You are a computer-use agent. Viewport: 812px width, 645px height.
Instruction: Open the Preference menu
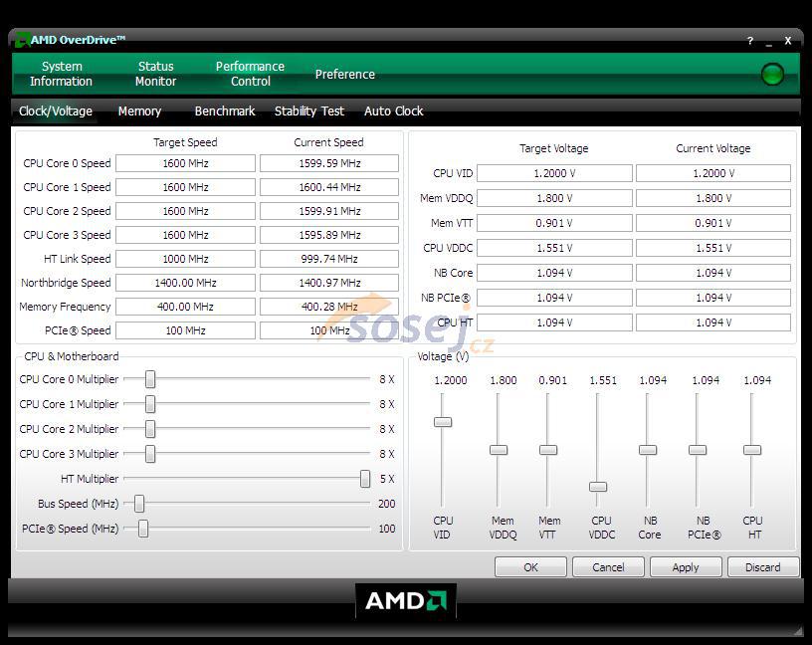point(345,74)
